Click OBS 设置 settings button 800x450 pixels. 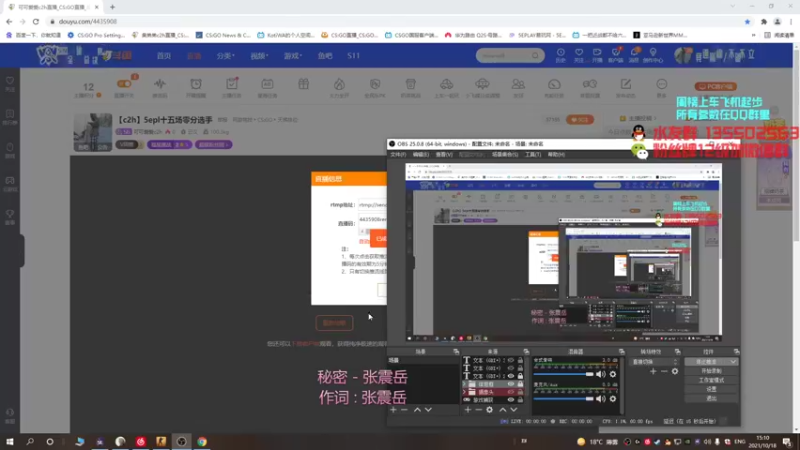711,389
